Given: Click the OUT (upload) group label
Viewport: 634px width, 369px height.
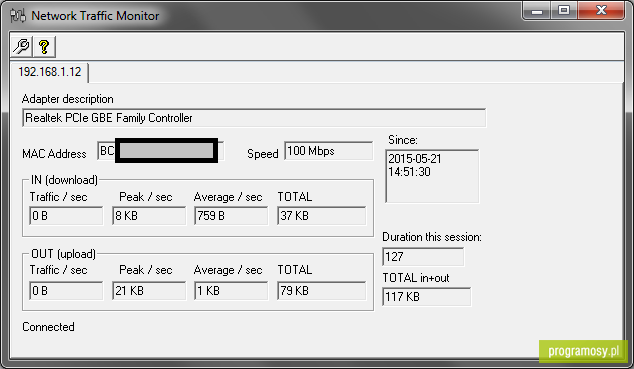Looking at the screenshot, I should [63, 254].
